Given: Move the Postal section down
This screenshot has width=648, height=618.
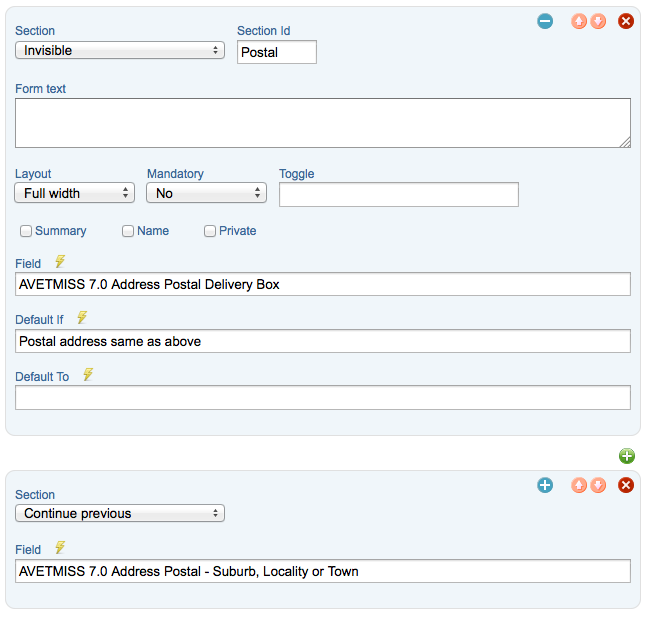Looking at the screenshot, I should click(x=598, y=21).
